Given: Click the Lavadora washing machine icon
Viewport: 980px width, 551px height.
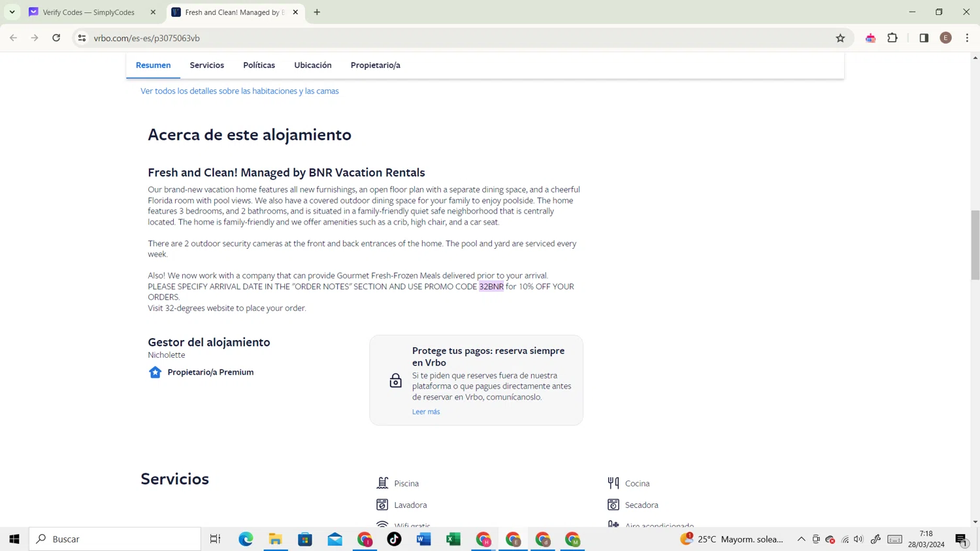Looking at the screenshot, I should [x=382, y=505].
